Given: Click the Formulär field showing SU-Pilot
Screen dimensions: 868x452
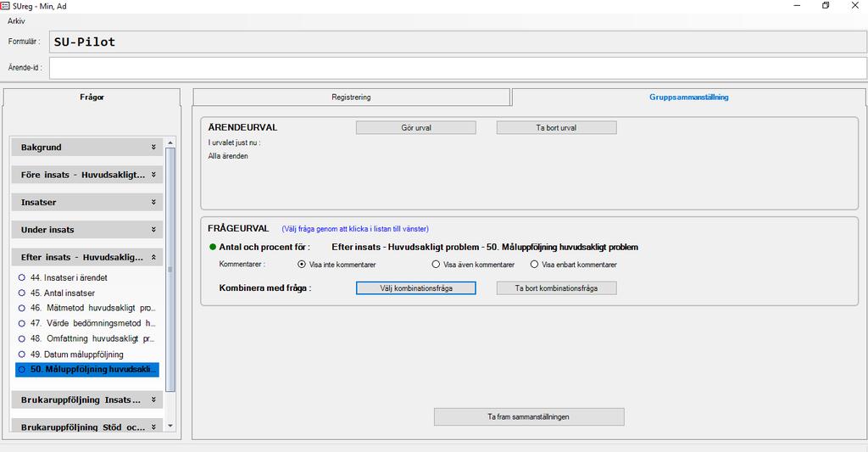Looking at the screenshot, I should 458,42.
